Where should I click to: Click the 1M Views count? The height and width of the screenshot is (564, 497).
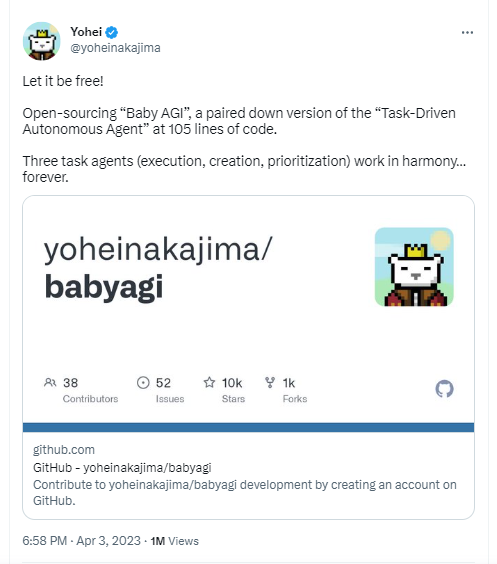tap(174, 541)
